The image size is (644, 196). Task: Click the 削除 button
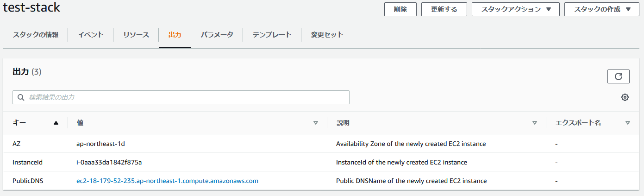(x=400, y=9)
